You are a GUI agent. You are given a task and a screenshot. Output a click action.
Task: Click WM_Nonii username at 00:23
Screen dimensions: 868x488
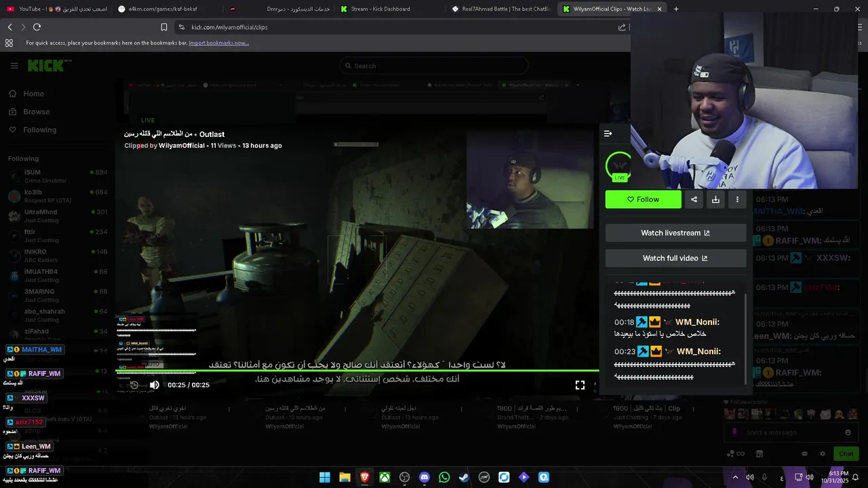698,351
